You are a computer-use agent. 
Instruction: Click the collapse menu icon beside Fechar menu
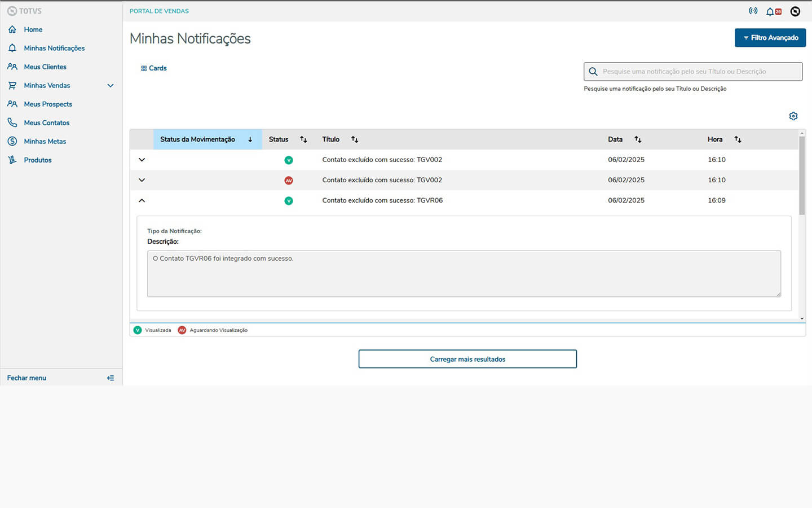[x=111, y=378]
